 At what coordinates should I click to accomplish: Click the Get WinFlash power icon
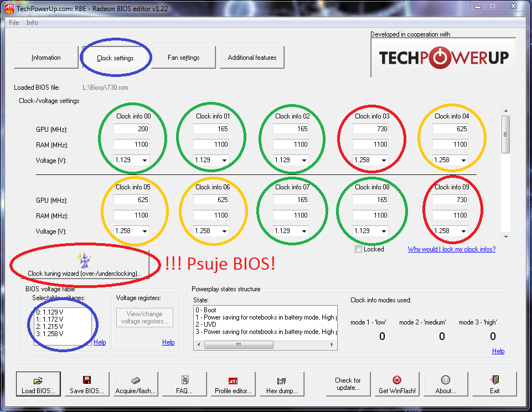point(397,380)
